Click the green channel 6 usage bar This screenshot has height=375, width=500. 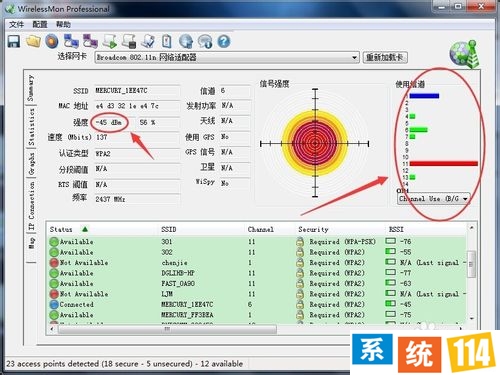[418, 130]
